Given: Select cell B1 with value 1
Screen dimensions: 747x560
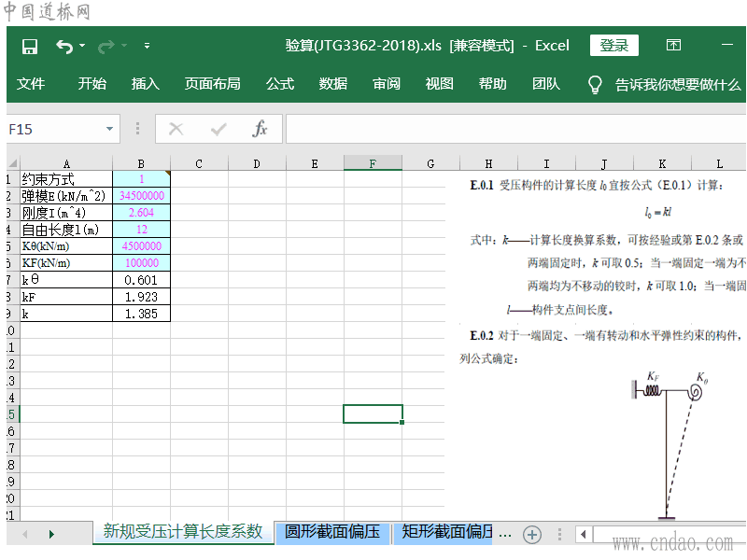Looking at the screenshot, I should coord(142,179).
